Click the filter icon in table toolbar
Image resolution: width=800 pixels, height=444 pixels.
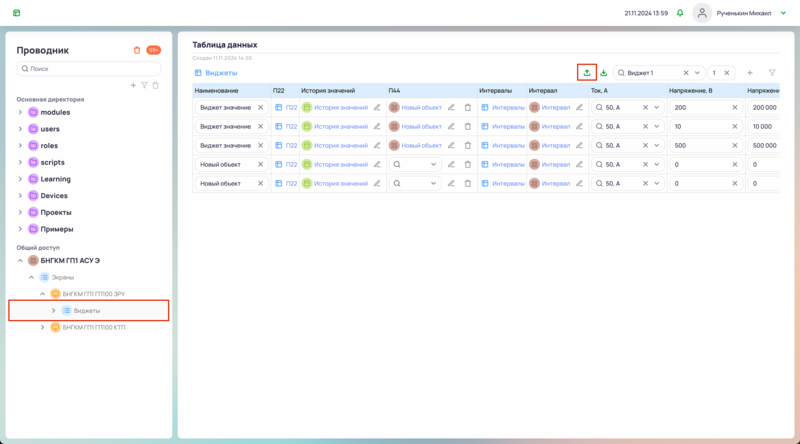772,73
